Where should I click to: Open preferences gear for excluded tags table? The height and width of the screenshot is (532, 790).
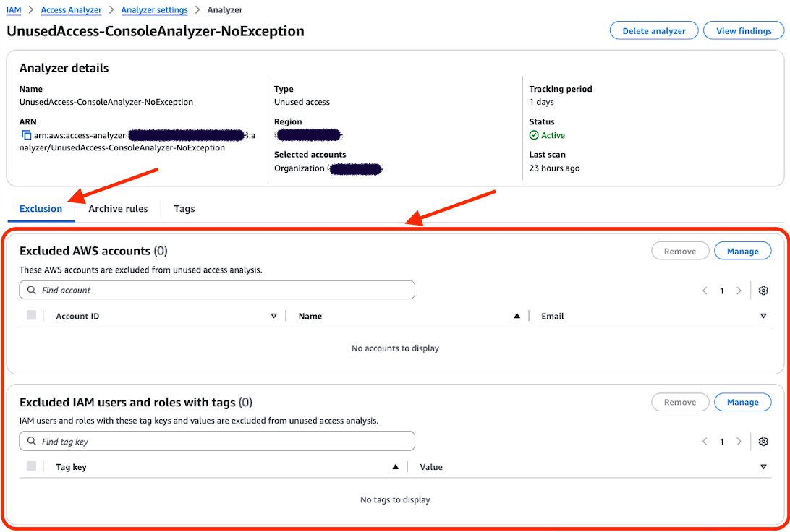click(763, 441)
